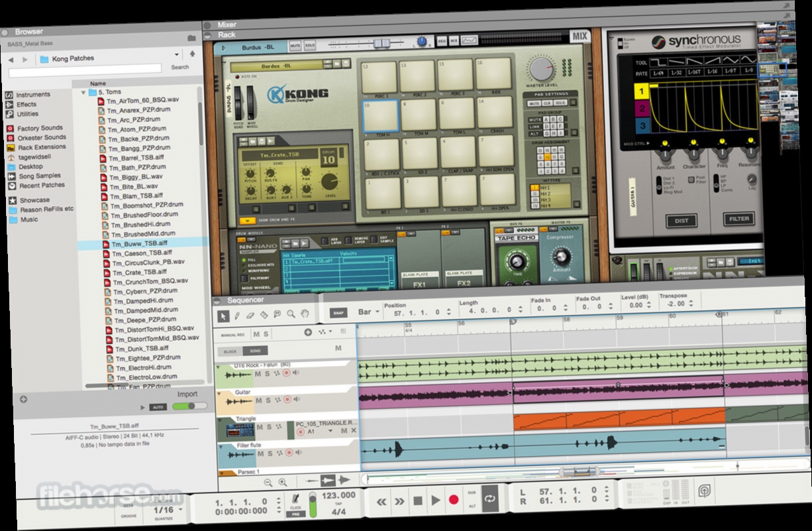Click the Rack panel header
The height and width of the screenshot is (531, 812).
point(227,34)
